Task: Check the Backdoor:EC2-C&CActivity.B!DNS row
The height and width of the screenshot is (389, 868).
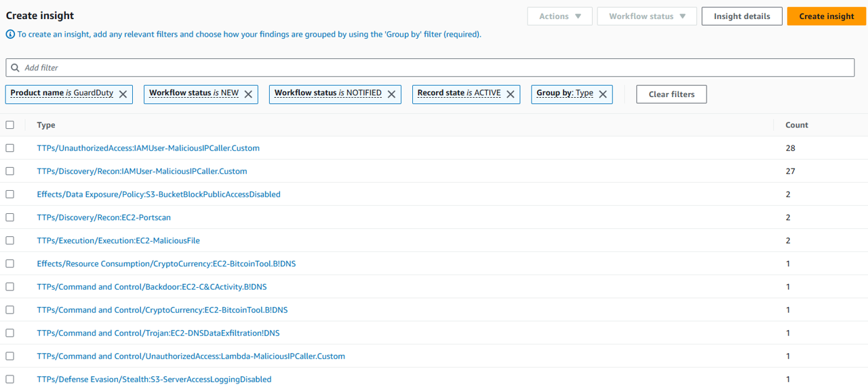Action: pos(9,286)
